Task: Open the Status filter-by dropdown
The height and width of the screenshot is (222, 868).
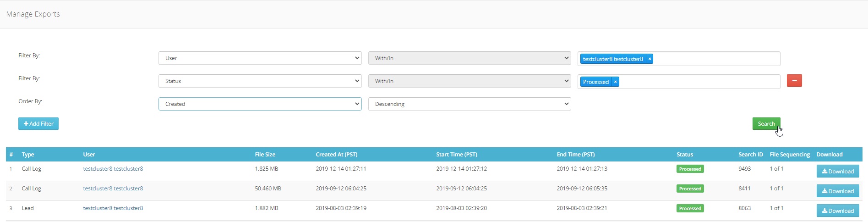Action: pos(260,81)
